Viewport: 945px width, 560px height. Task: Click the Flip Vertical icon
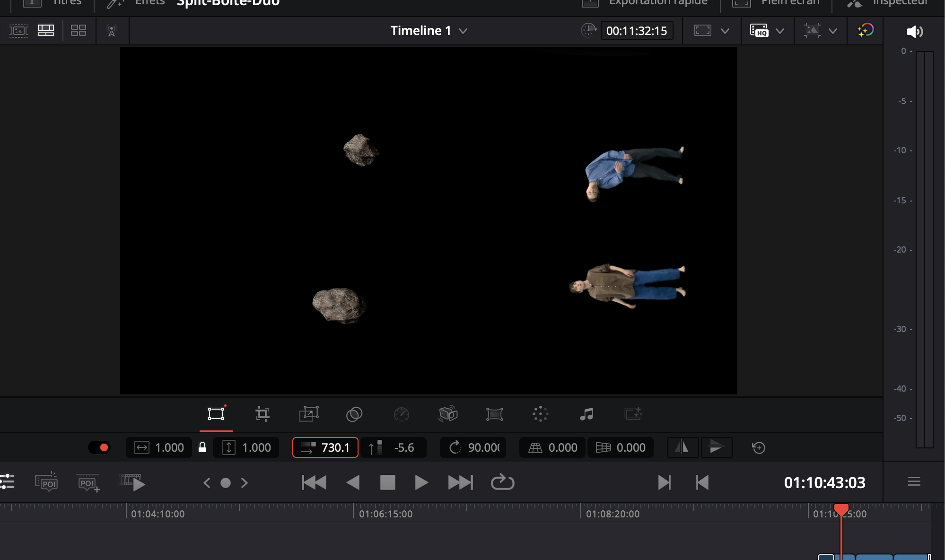tap(716, 447)
